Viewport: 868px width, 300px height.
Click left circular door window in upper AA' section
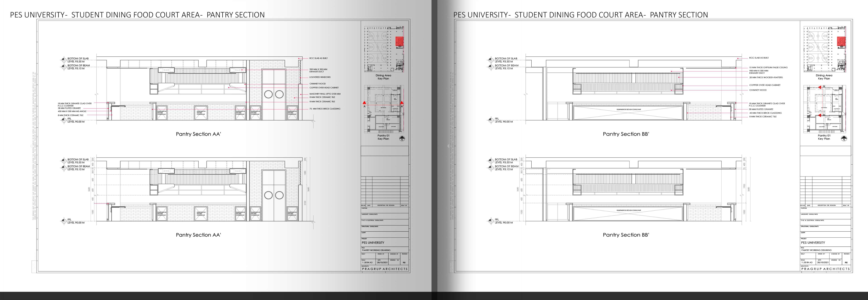pos(268,94)
